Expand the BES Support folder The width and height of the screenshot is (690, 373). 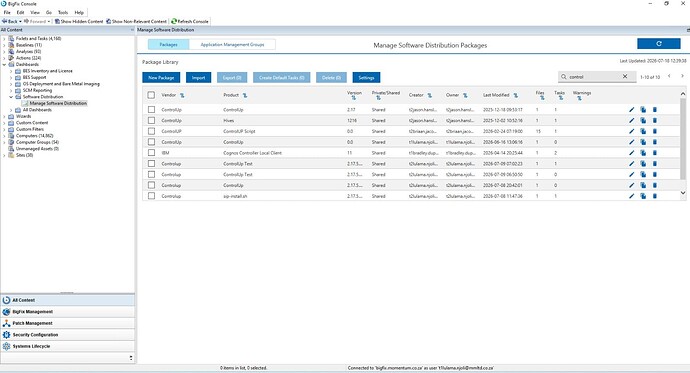11,77
